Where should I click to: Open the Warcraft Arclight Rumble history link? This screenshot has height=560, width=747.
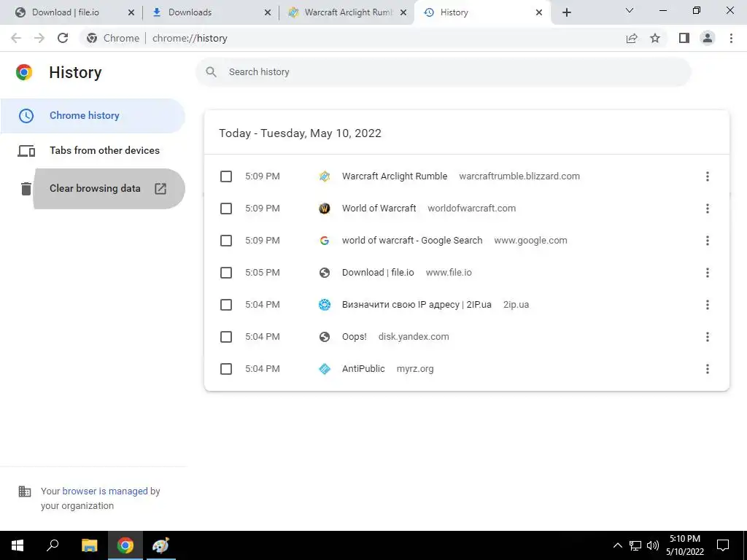click(395, 176)
